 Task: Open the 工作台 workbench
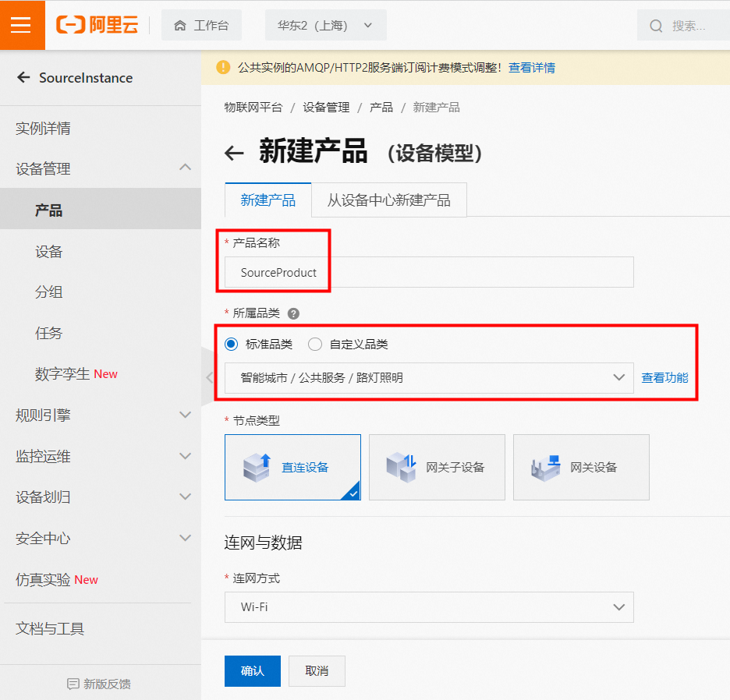coord(201,25)
